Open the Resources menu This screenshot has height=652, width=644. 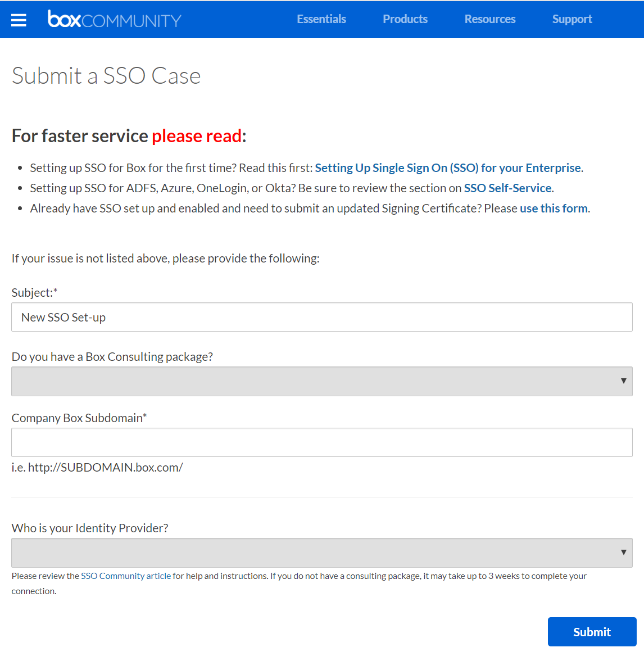[x=490, y=19]
